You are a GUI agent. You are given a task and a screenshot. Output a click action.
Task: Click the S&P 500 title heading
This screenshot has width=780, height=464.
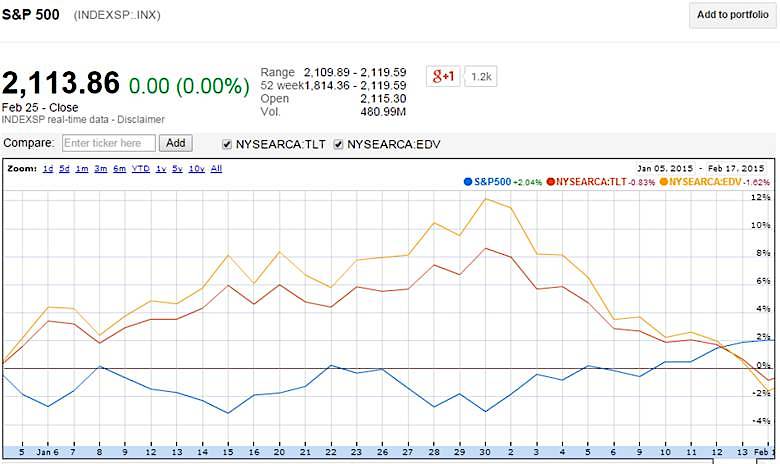click(30, 14)
